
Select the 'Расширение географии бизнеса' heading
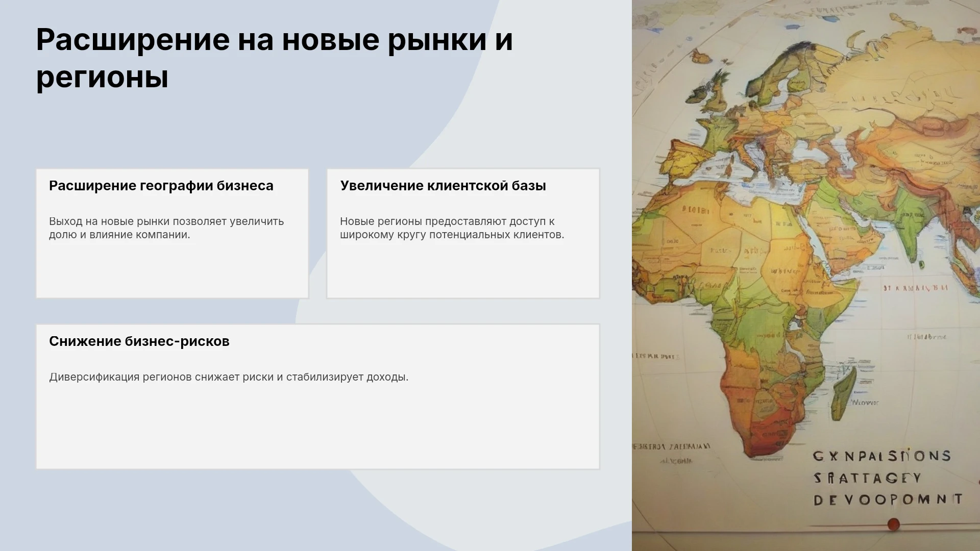[161, 186]
